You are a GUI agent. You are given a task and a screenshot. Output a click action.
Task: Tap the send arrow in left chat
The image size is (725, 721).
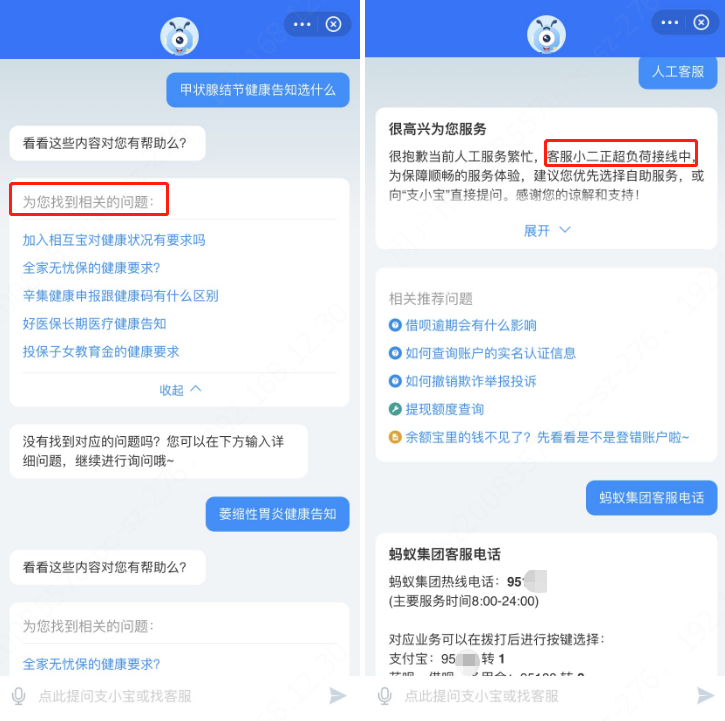tap(338, 696)
